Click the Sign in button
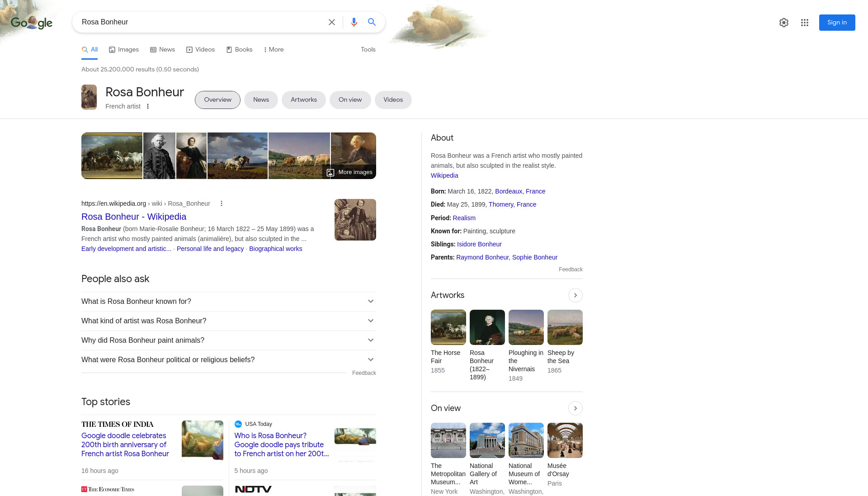 [x=837, y=23]
